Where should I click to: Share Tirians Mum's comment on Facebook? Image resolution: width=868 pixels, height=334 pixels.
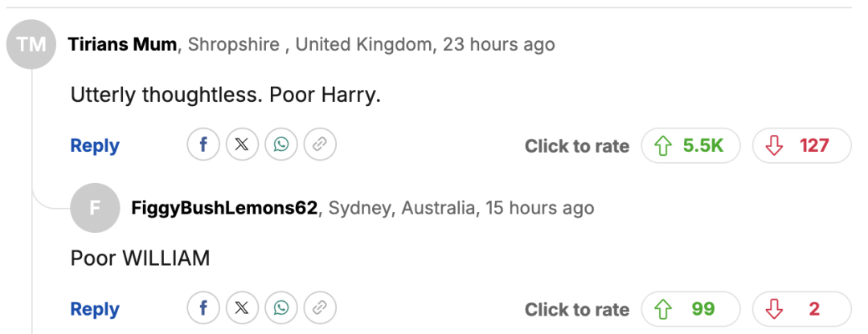pyautogui.click(x=203, y=145)
